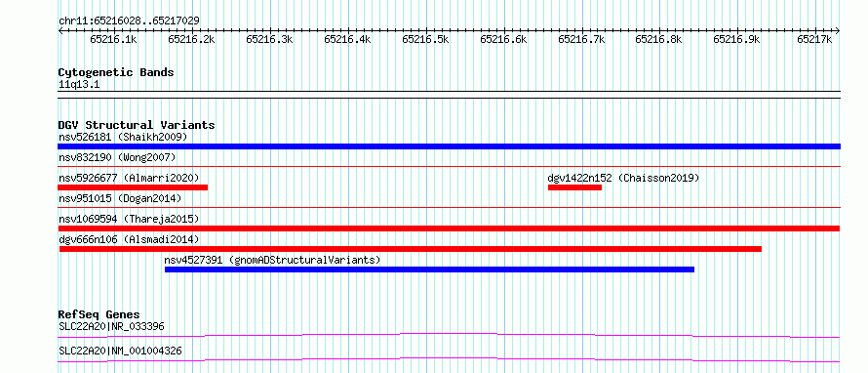Click the SLC22A20|NR_033396 magenta transcript line

449,335
